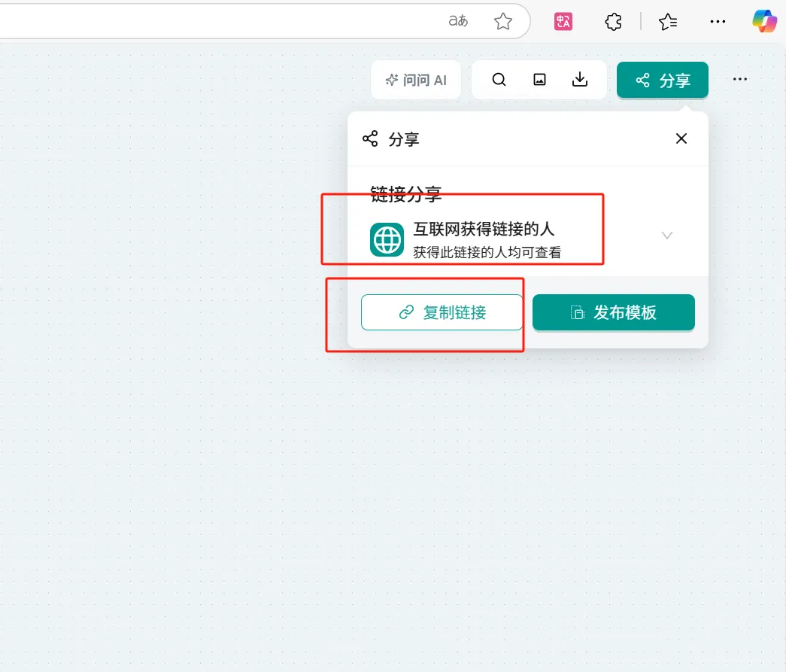Click the 问问 AI assistant button
786x672 pixels.
click(416, 80)
